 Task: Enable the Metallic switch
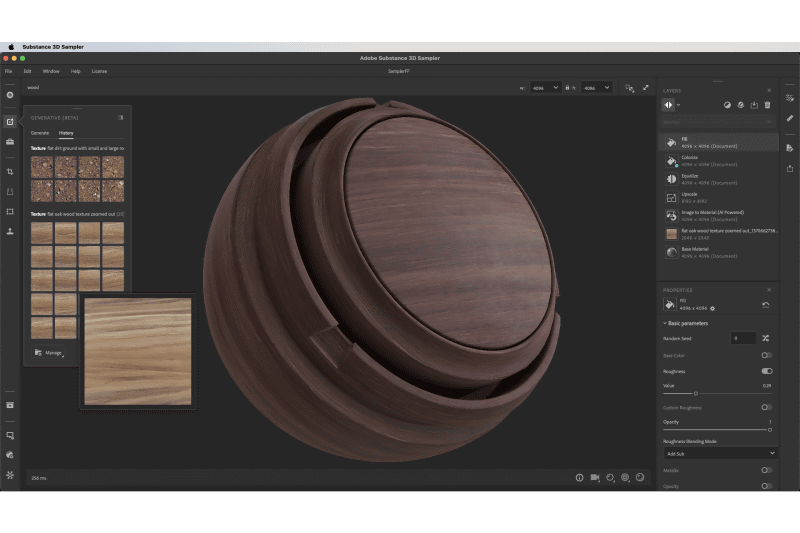[x=766, y=470]
